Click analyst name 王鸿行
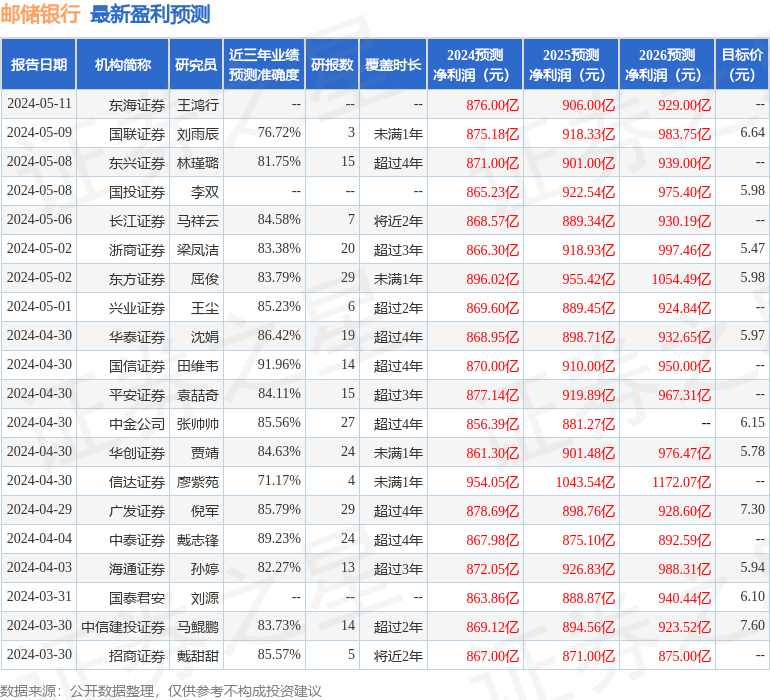770x700 pixels. tap(198, 105)
